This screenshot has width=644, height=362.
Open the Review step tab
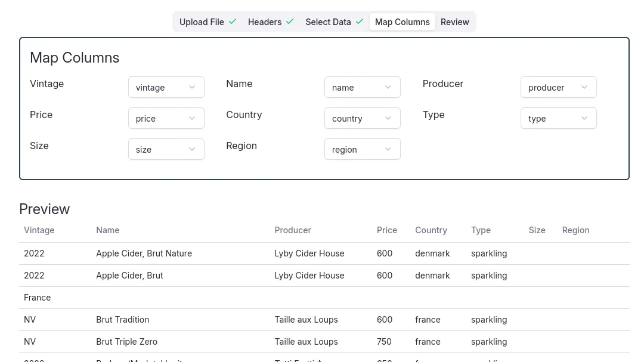[454, 22]
